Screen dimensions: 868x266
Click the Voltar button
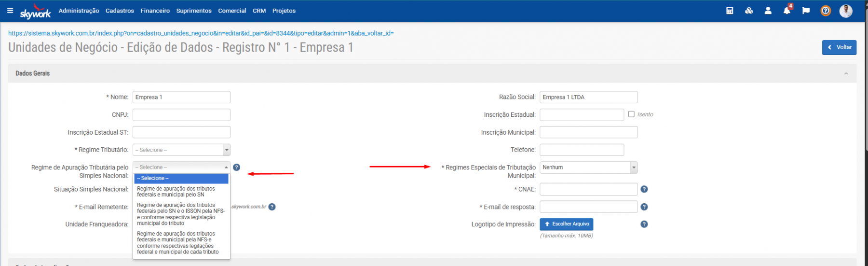pos(839,47)
